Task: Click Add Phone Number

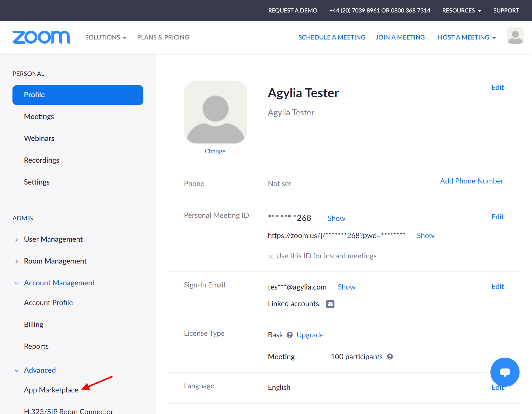Action: pyautogui.click(x=471, y=181)
